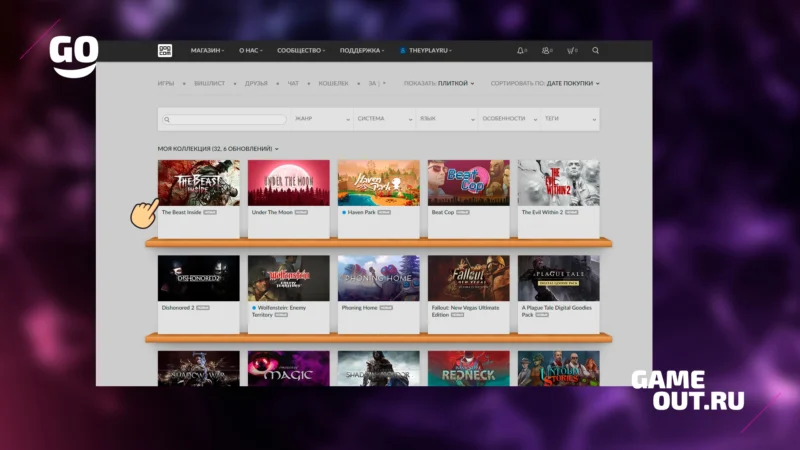The width and height of the screenshot is (800, 450).
Task: Open the shopping cart icon
Action: (x=570, y=51)
